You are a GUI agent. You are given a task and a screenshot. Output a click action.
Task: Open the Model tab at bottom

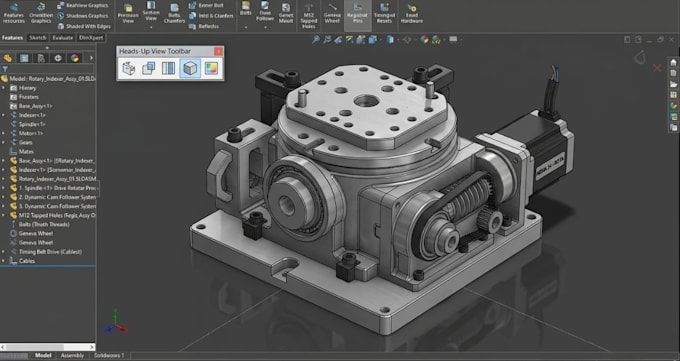point(43,355)
